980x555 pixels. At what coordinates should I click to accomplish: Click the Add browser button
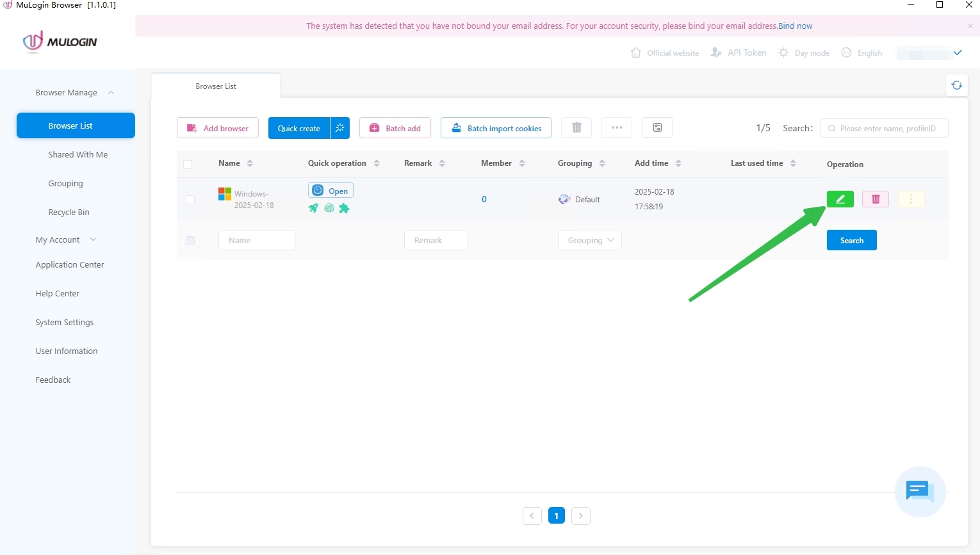coord(218,128)
